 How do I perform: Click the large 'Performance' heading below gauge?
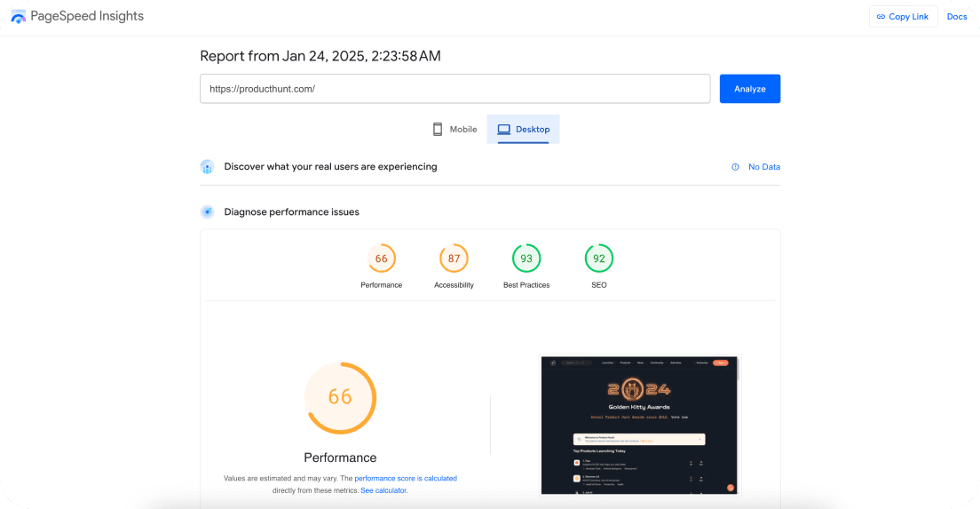click(340, 457)
